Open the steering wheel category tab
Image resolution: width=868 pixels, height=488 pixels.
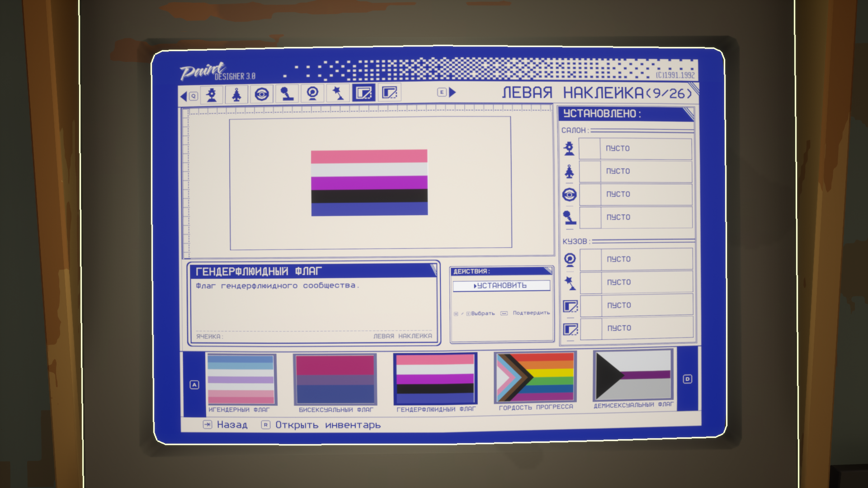click(262, 94)
